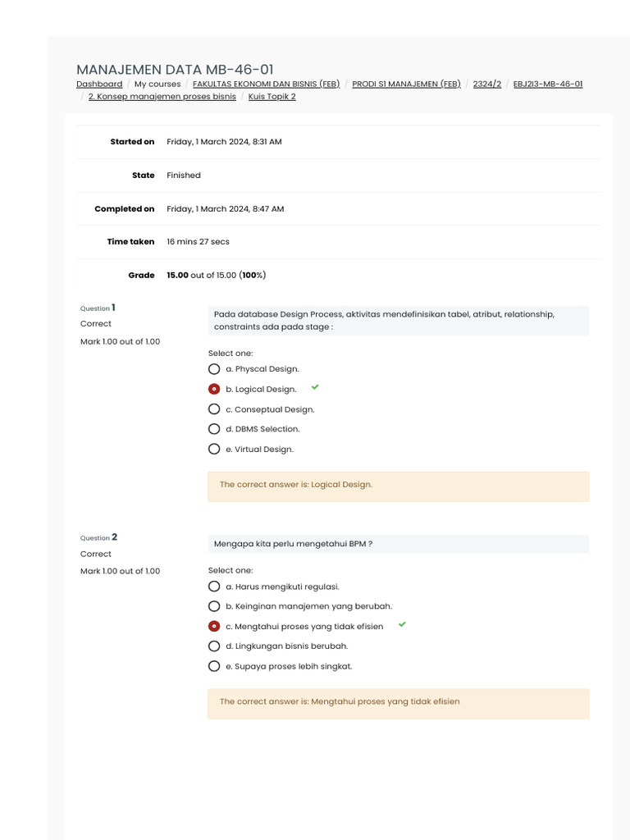Viewport: 630px width, 840px height.
Task: Pick d. Lingkungan bisnis berubah option
Action: coord(214,646)
